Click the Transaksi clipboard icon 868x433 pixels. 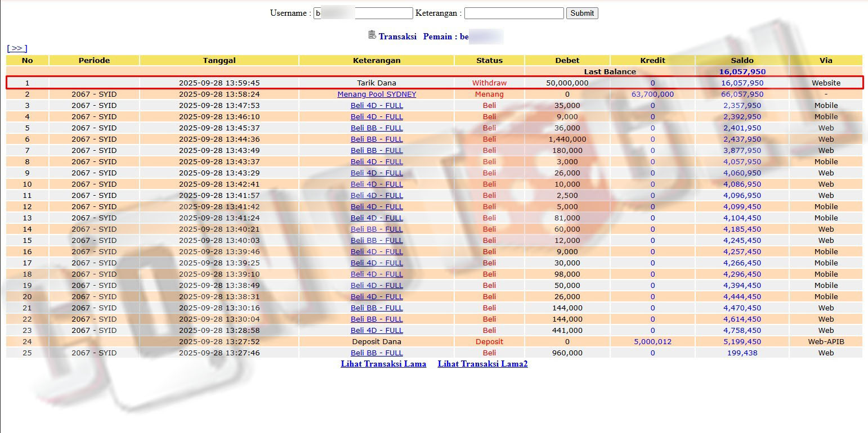(372, 35)
